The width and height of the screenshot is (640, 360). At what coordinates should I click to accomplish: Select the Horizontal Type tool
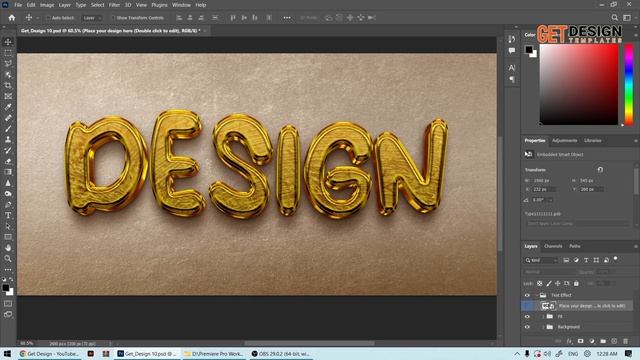click(x=8, y=215)
